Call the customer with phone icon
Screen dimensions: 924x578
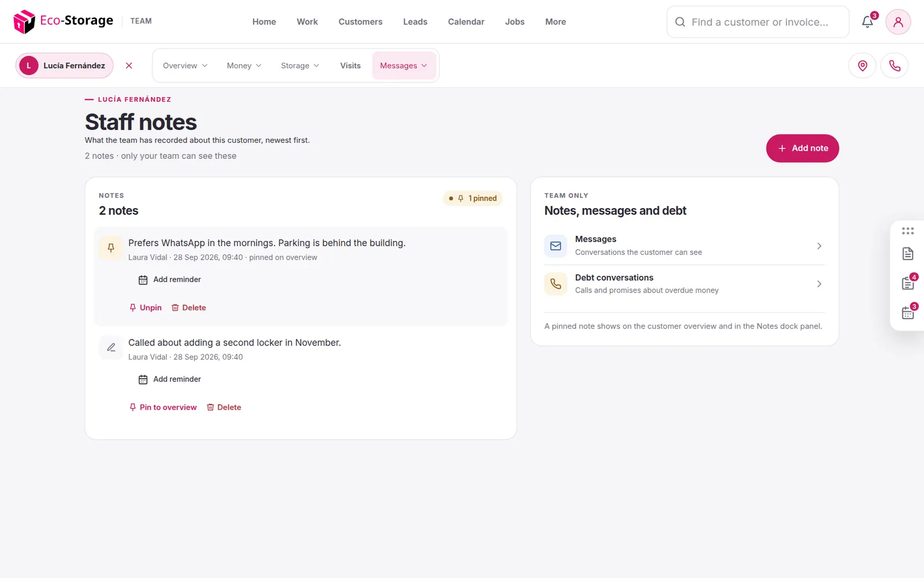(895, 65)
